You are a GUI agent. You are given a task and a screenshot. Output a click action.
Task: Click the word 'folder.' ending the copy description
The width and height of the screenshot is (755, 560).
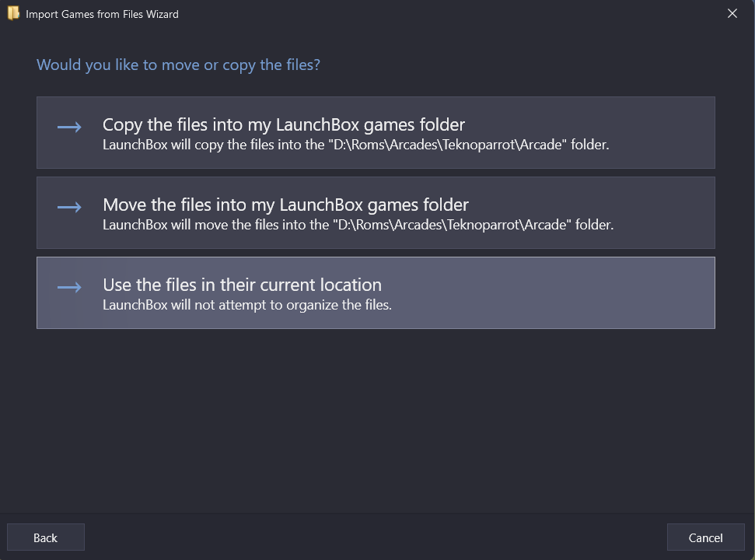[x=590, y=145]
